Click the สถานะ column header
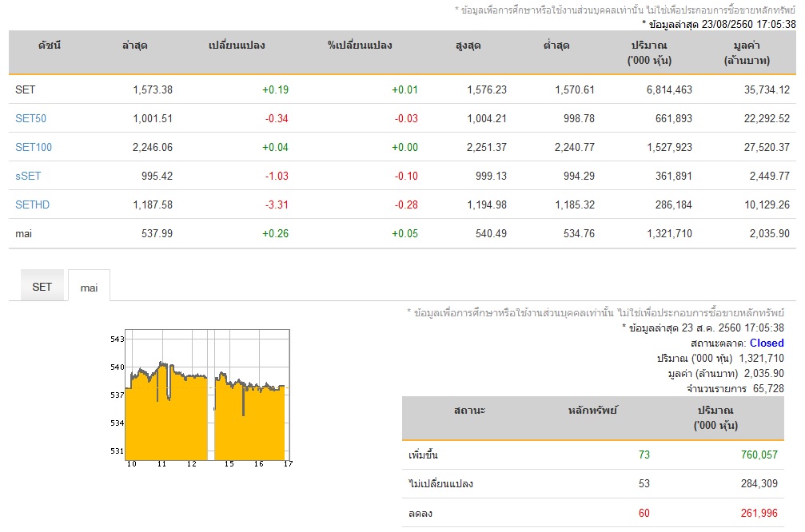This screenshot has height=532, width=805. point(470,411)
